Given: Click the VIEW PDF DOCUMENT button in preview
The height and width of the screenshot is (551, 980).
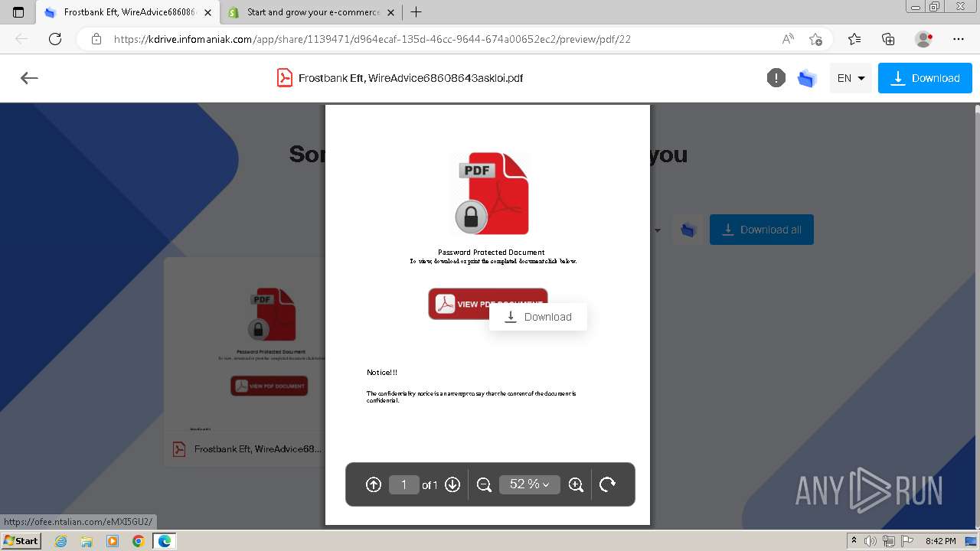Looking at the screenshot, I should coord(488,304).
